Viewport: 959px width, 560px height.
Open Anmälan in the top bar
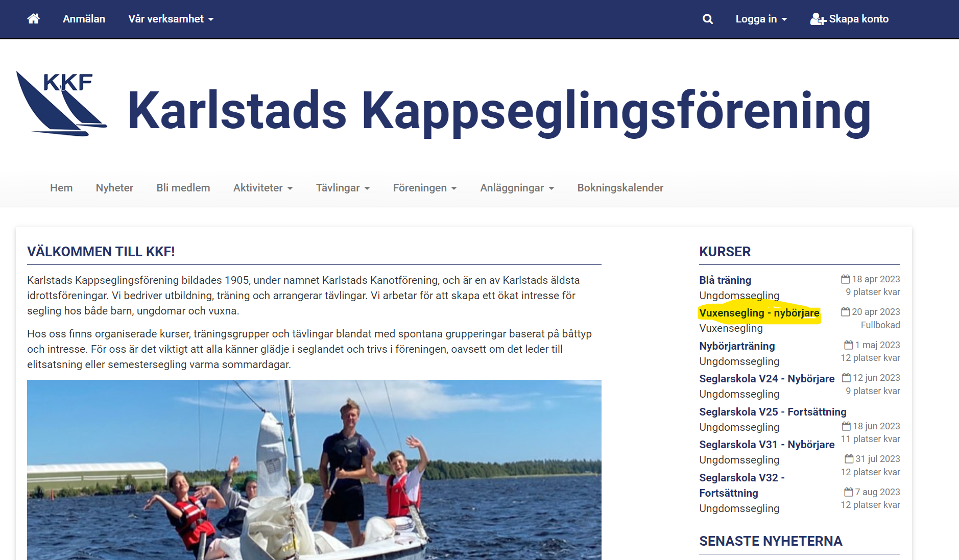tap(84, 19)
